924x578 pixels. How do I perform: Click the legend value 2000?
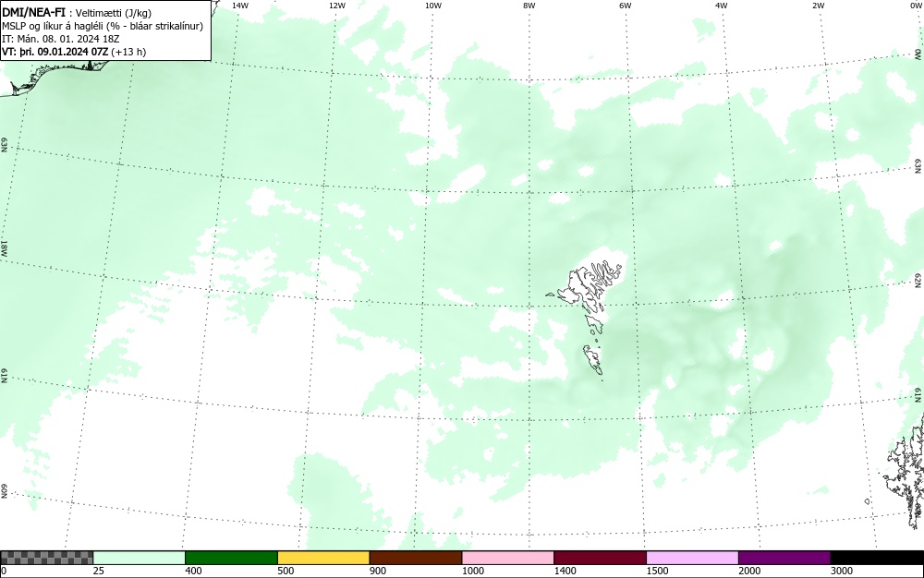point(749,571)
